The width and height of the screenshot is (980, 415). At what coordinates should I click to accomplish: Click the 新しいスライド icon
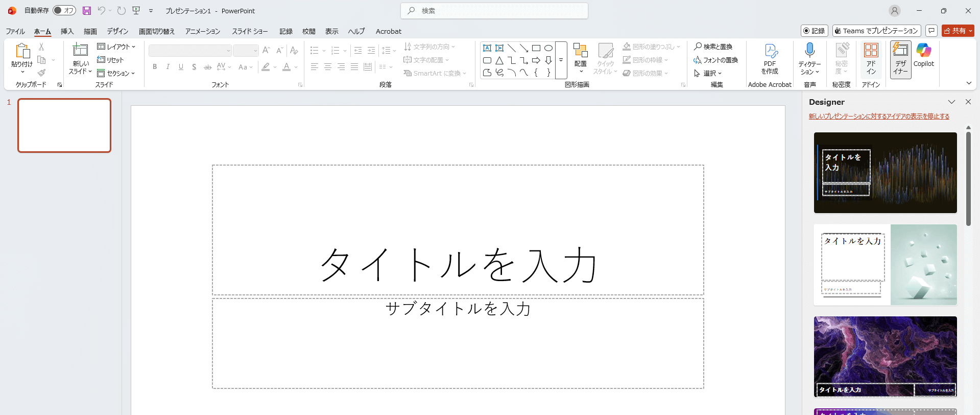pos(80,51)
